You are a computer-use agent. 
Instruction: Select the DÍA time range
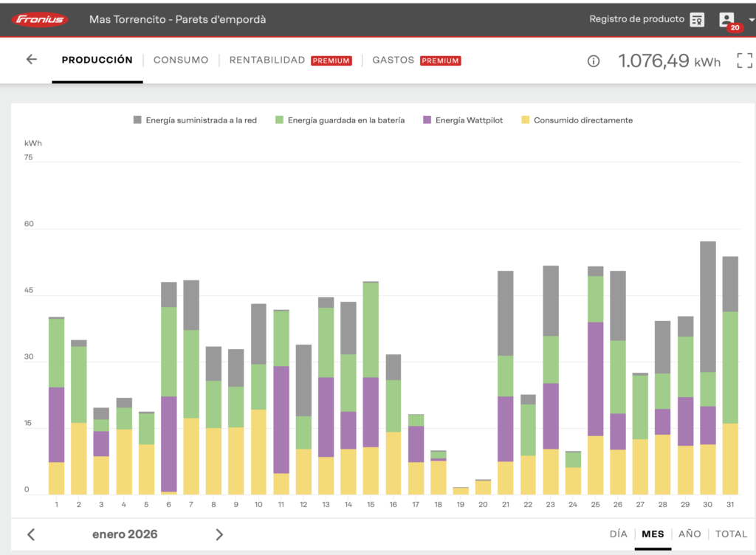coord(618,534)
